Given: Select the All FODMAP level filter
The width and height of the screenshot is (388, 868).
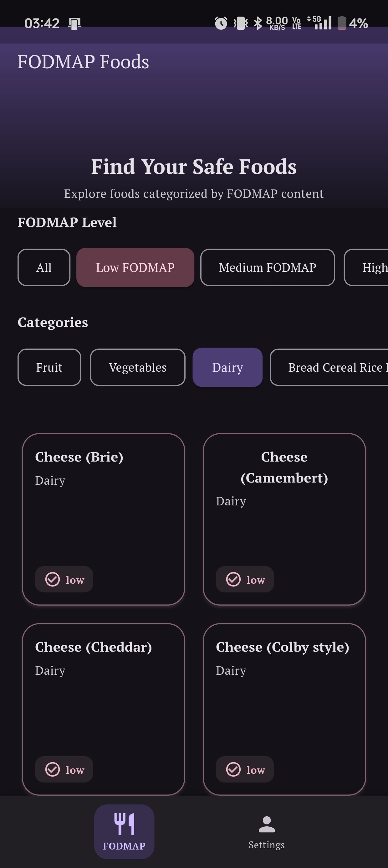Looking at the screenshot, I should [44, 267].
